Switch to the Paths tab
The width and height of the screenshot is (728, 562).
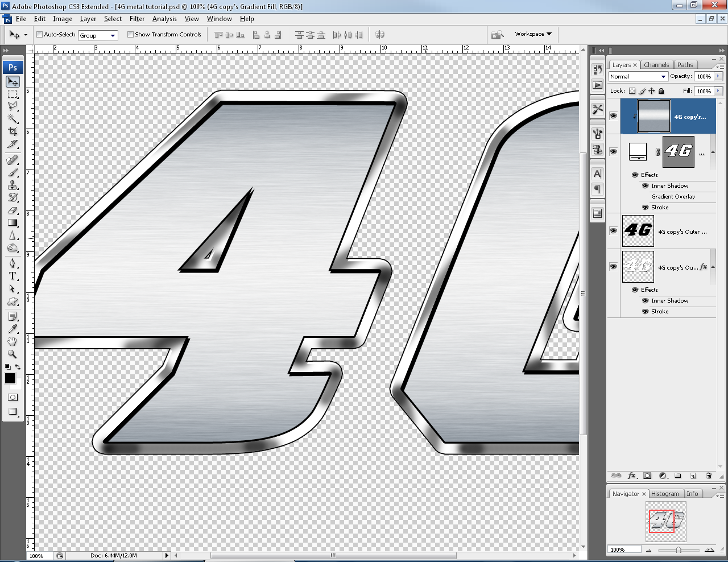[685, 65]
